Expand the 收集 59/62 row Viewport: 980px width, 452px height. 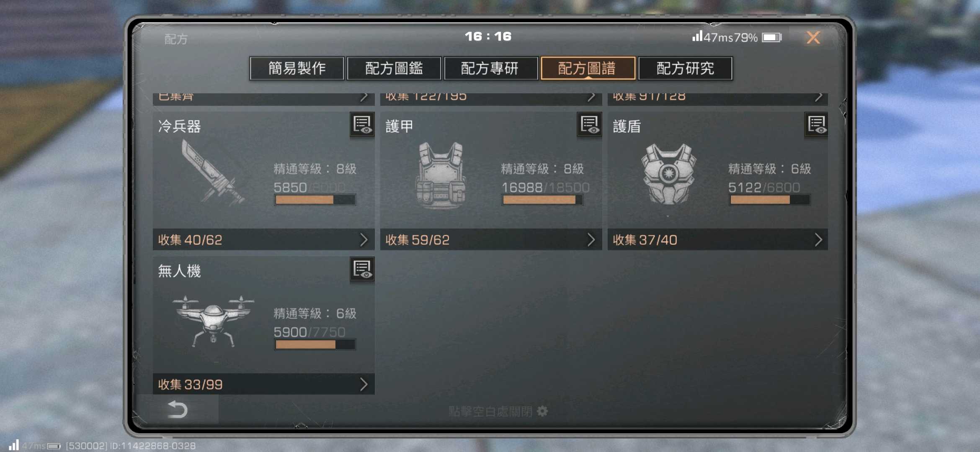click(x=491, y=240)
